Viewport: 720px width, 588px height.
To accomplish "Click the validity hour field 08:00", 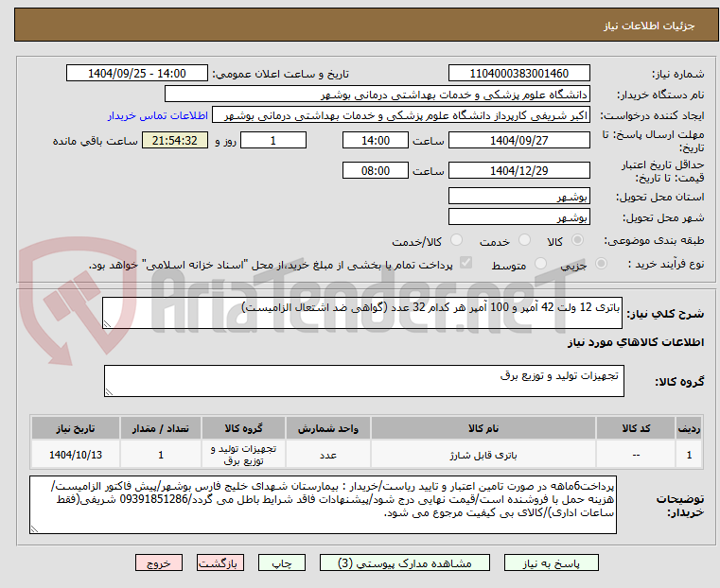I will click(x=376, y=170).
